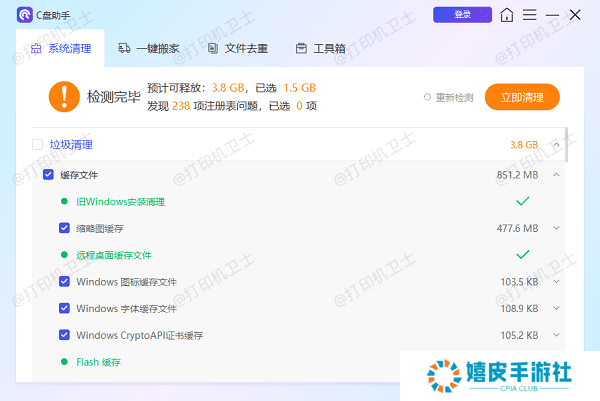
Task: Click green dot beside 旧Windows安装清理
Action: tap(64, 201)
